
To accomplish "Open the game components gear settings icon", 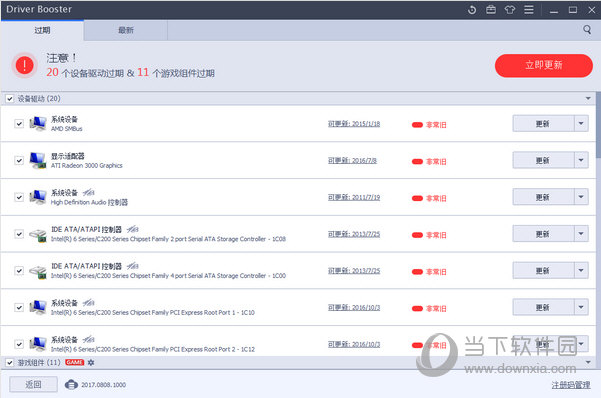I will [91, 362].
